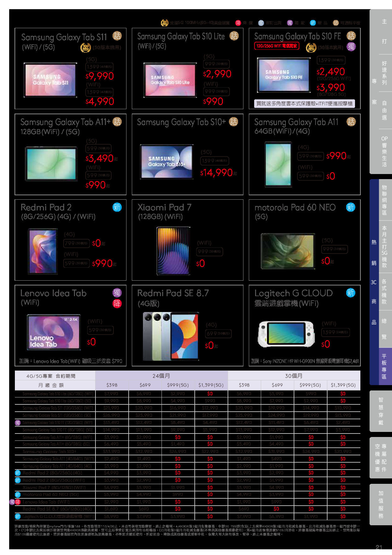This screenshot has width=392, height=555.
Task: Click the 話 badge on Galaxy Tab S11 card
Action: 117,36
